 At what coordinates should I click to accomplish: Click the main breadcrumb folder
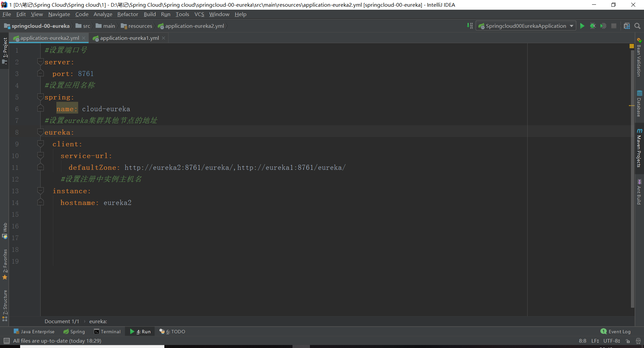coord(105,26)
